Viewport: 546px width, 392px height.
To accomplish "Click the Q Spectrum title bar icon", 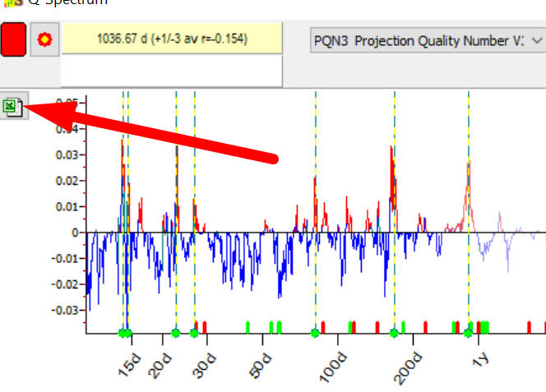I will coord(10,2).
